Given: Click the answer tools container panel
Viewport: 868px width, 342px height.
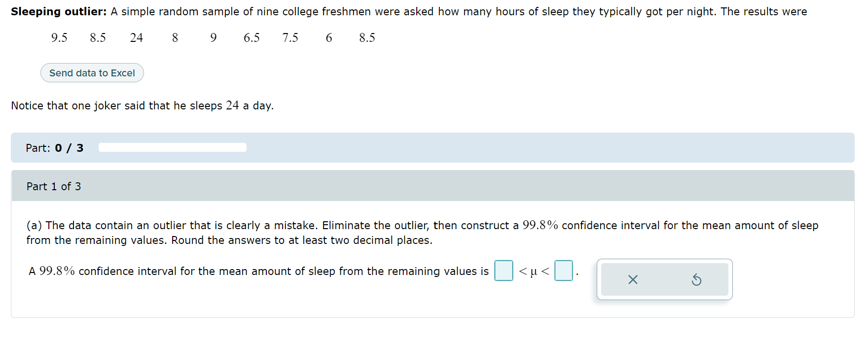Looking at the screenshot, I should [664, 279].
